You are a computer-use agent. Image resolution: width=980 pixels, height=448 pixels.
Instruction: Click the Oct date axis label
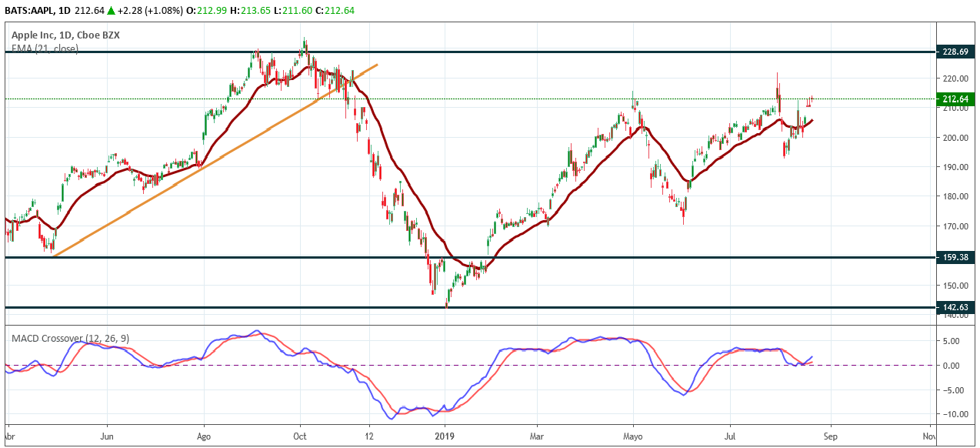[301, 436]
